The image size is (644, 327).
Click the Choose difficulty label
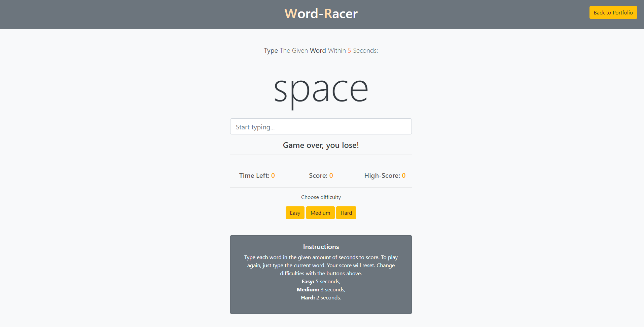[321, 197]
